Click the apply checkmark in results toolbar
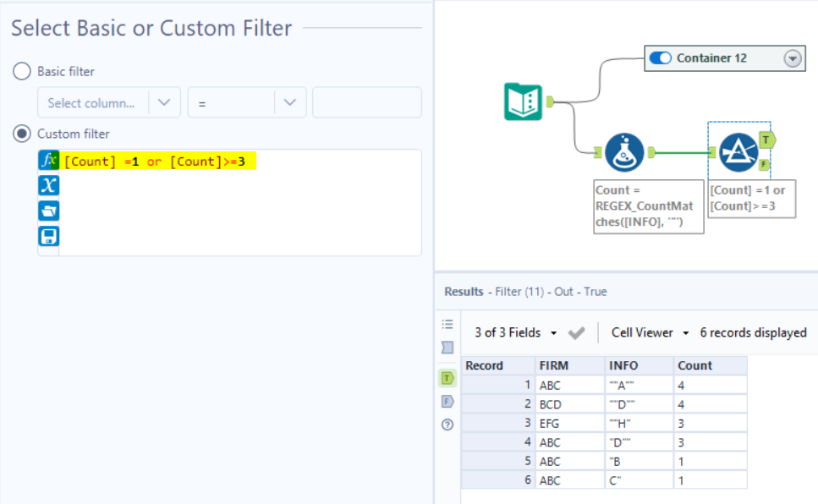Viewport: 818px width, 504px height. pos(576,333)
